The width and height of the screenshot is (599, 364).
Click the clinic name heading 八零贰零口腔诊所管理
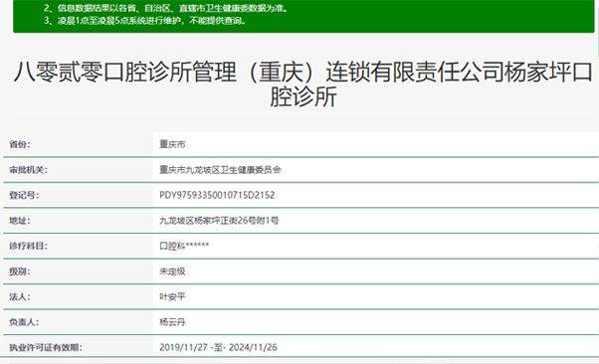(x=302, y=84)
